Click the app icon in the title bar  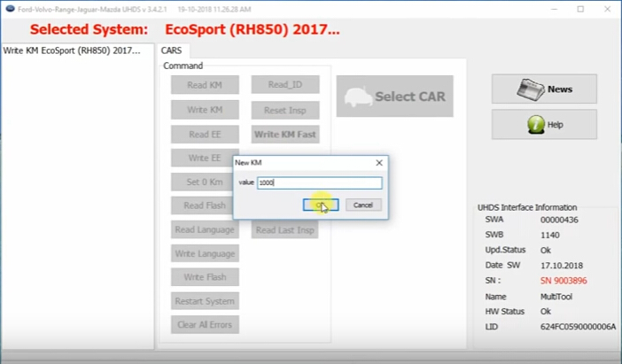click(10, 9)
